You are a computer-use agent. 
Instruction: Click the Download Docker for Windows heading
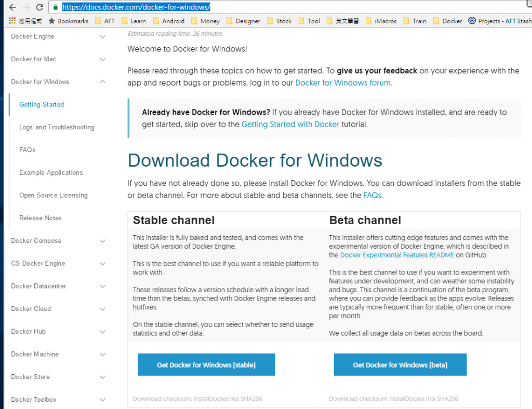tap(255, 160)
